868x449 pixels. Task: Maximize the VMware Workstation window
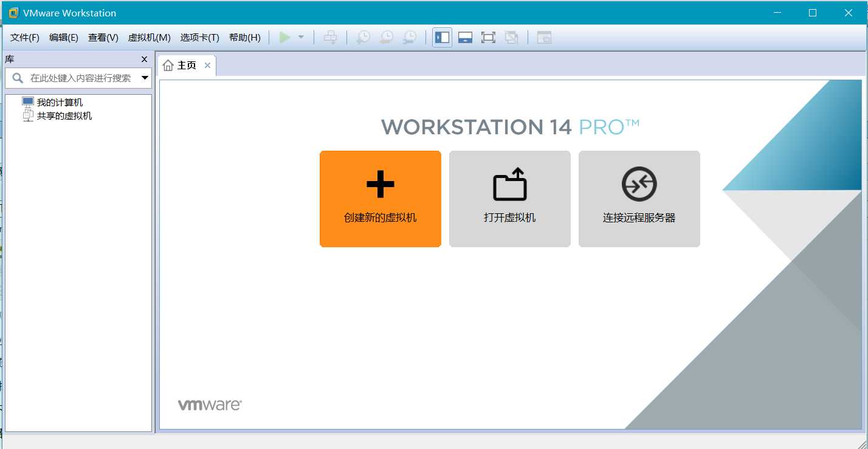point(813,13)
